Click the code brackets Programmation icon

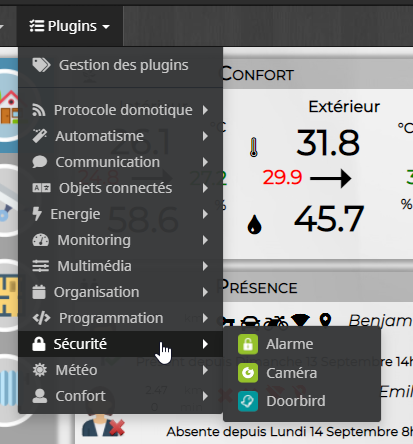pos(41,318)
